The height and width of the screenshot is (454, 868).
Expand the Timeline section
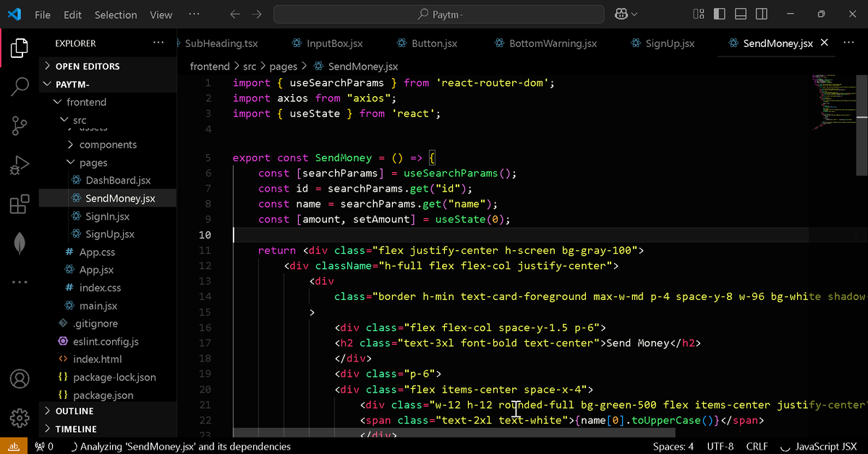pos(107,429)
